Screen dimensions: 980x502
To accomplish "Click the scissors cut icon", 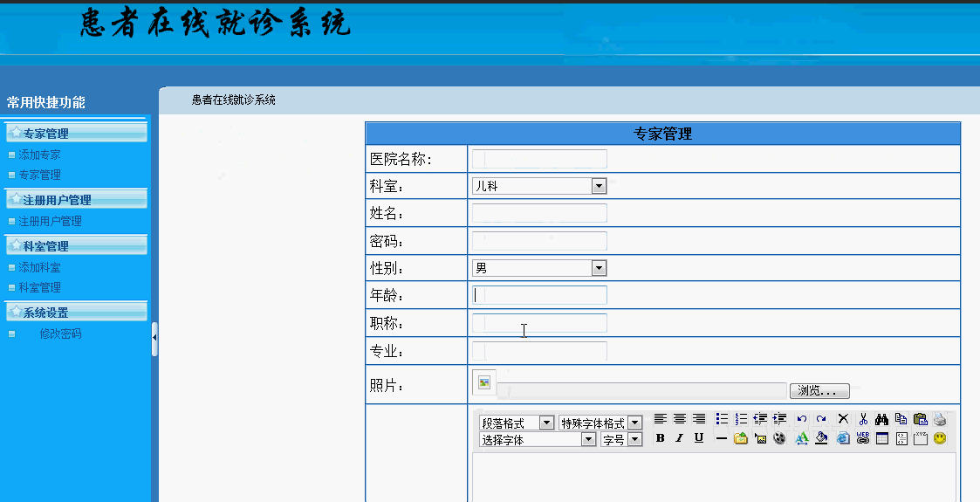I will pyautogui.click(x=863, y=419).
